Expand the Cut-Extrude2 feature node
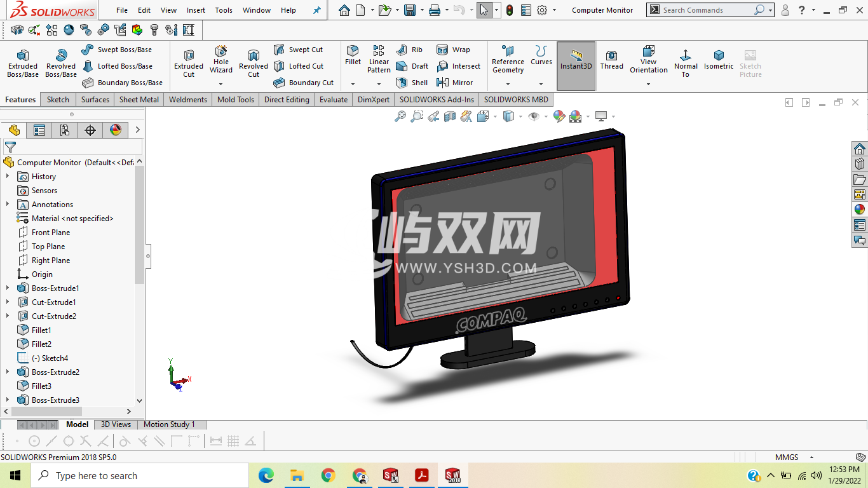Screen dimensions: 868x488 (x=8, y=316)
